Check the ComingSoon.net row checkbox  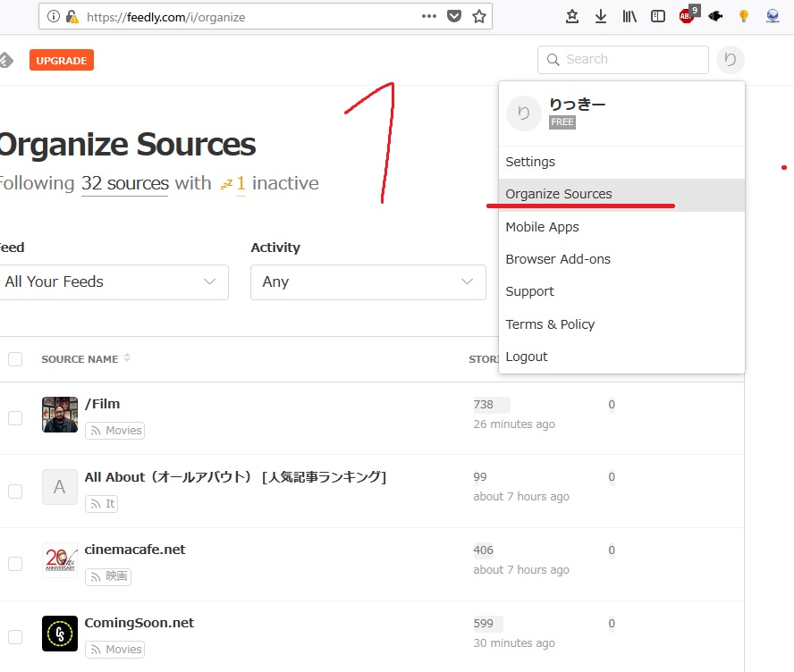(x=15, y=636)
